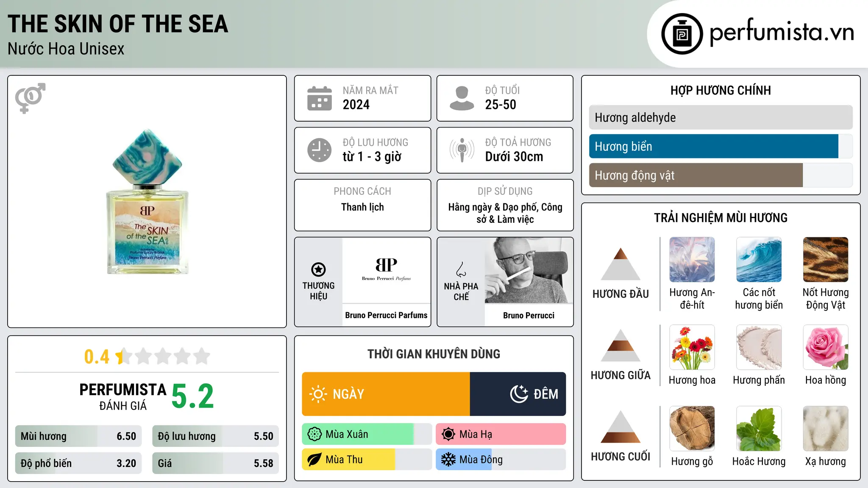The image size is (868, 488).
Task: Open the Nốt Hương Động Vật fur image
Action: click(x=826, y=260)
